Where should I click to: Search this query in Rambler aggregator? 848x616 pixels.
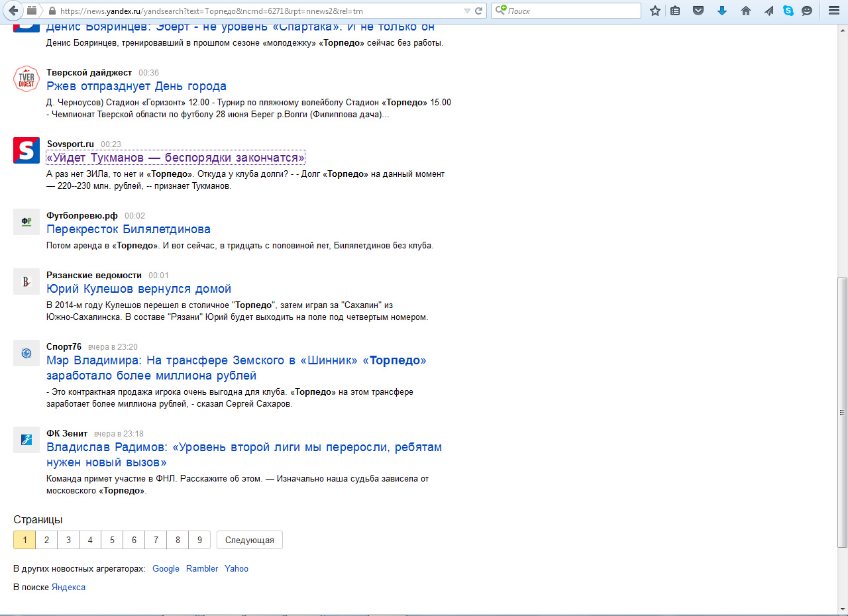pyautogui.click(x=202, y=568)
